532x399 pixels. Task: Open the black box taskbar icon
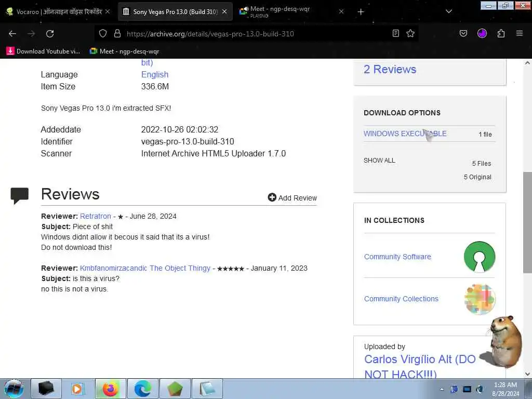pyautogui.click(x=46, y=389)
